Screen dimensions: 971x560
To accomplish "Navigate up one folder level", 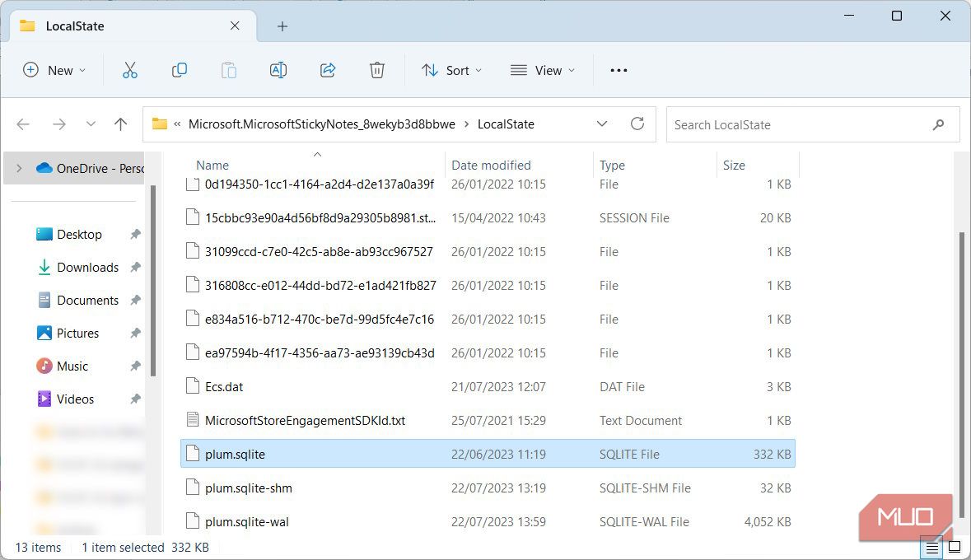I will pos(120,124).
